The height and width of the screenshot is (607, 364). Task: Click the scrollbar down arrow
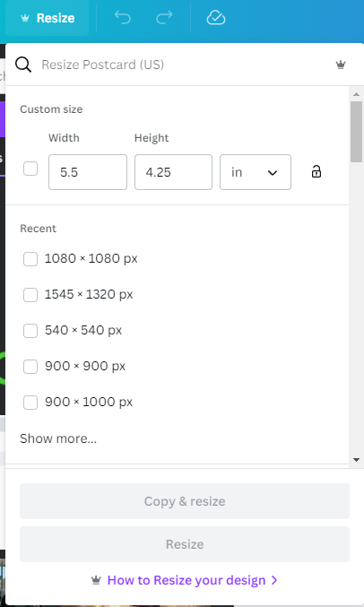click(356, 460)
